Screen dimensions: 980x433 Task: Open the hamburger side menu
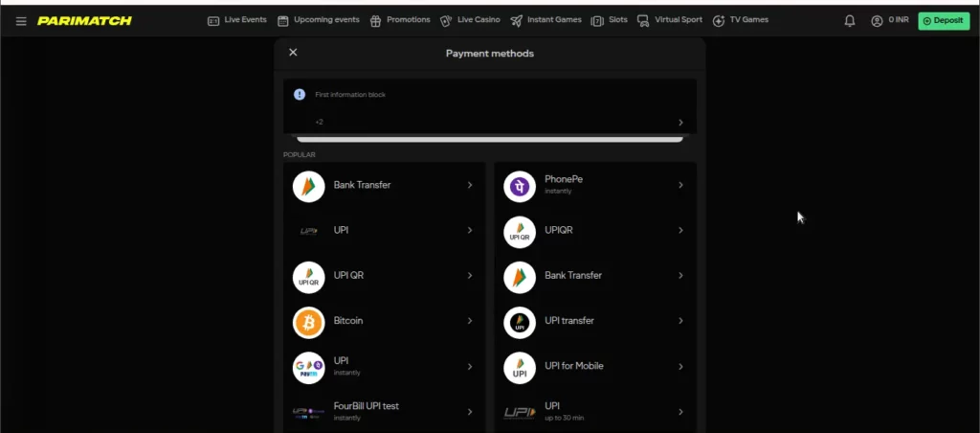pyautogui.click(x=21, y=21)
